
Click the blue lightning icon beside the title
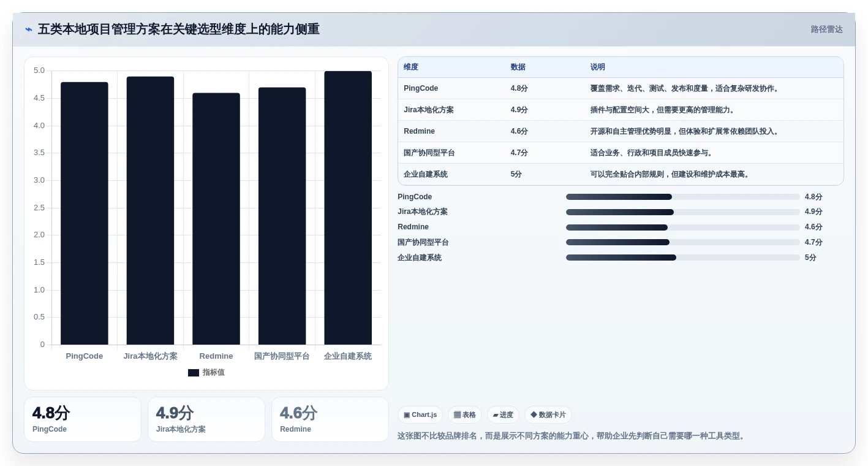click(x=29, y=29)
